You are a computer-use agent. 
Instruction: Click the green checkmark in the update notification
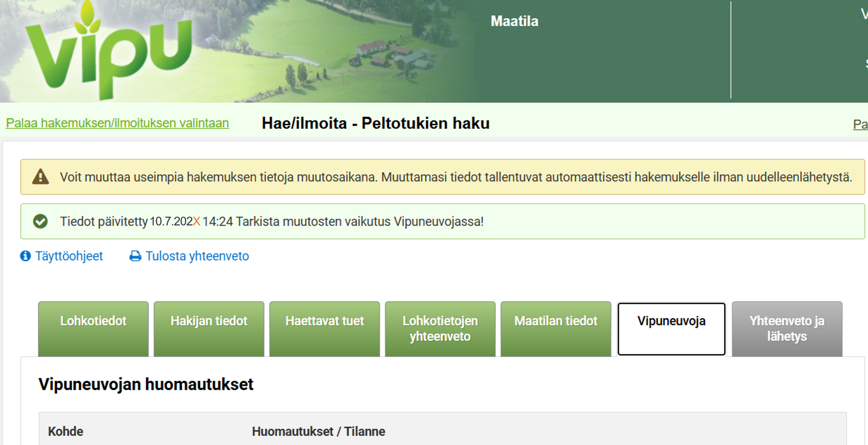click(x=40, y=222)
